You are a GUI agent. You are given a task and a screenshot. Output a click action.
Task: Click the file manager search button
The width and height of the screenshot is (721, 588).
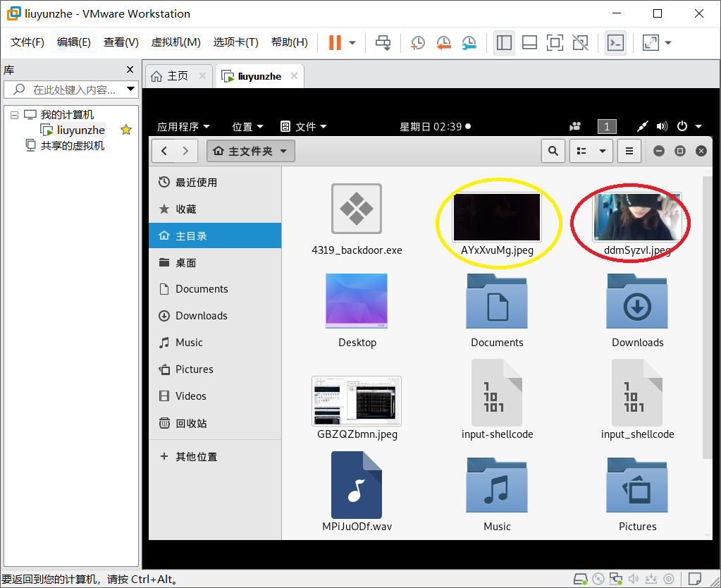pyautogui.click(x=553, y=151)
